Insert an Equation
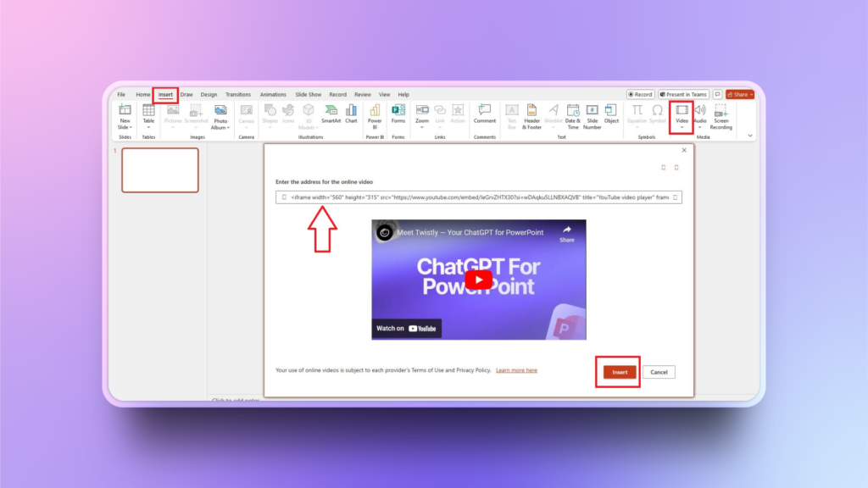The height and width of the screenshot is (488, 868). click(637, 116)
